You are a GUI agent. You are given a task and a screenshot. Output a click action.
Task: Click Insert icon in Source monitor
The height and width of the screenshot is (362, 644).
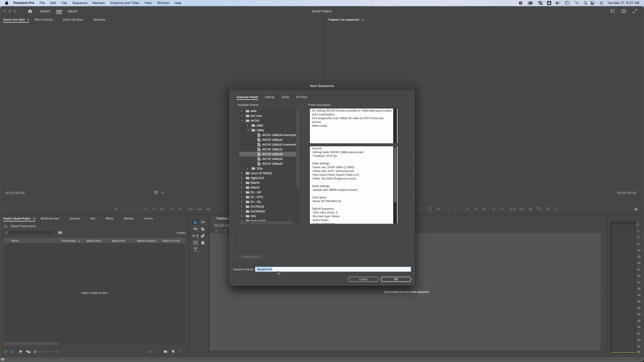190,209
